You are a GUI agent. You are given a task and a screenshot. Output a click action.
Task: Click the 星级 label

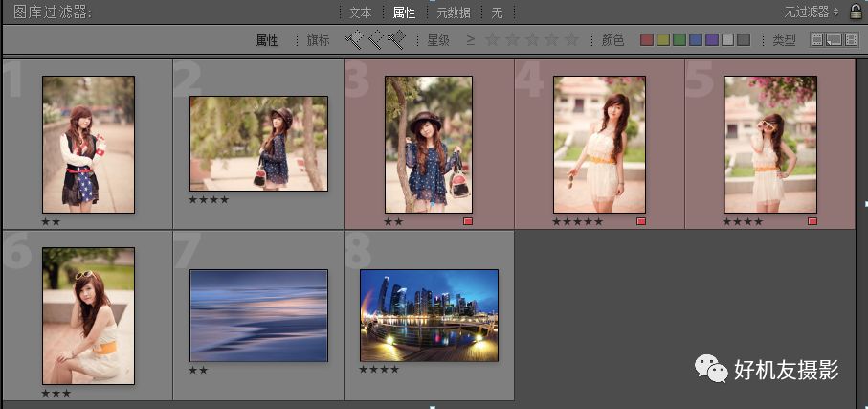click(x=438, y=40)
